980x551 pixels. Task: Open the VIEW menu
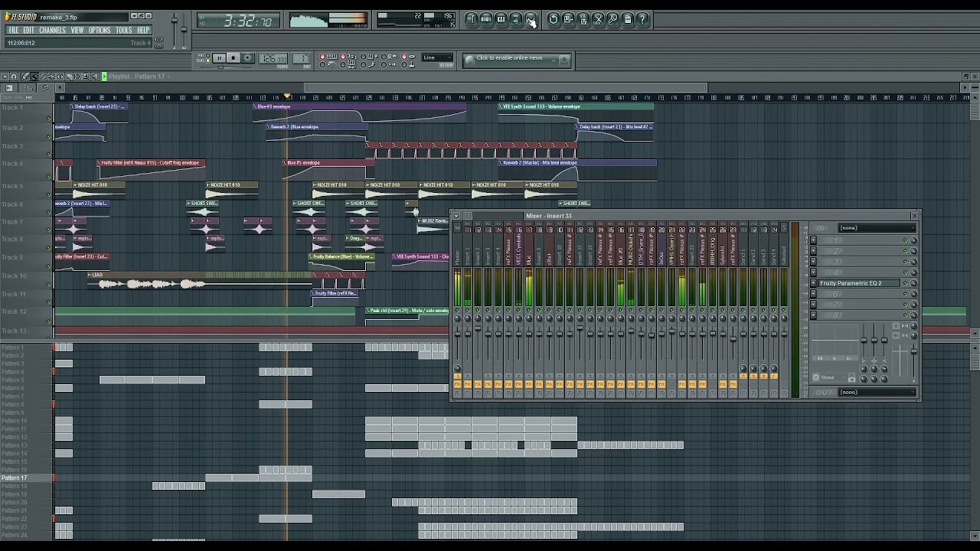[77, 30]
